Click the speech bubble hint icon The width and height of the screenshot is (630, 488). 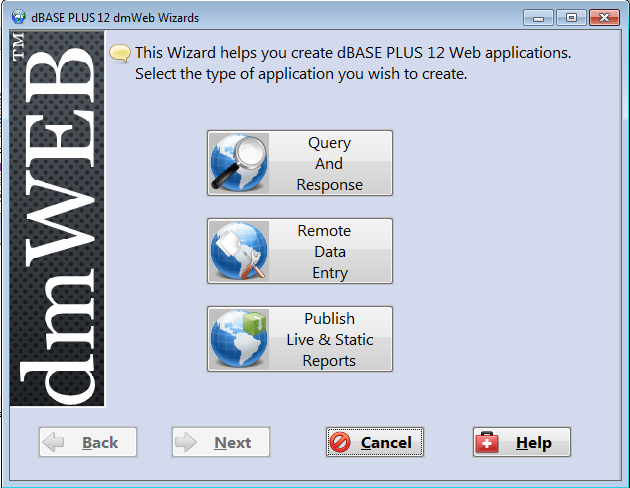point(120,53)
